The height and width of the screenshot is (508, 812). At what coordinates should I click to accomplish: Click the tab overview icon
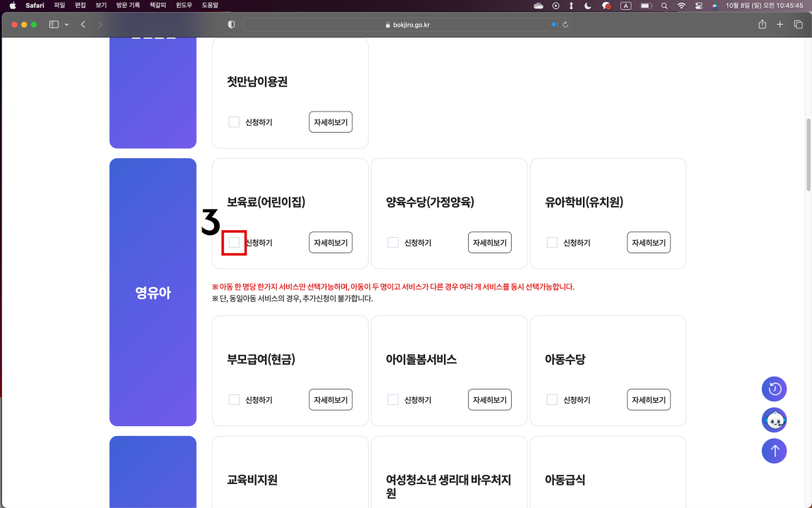coord(797,23)
